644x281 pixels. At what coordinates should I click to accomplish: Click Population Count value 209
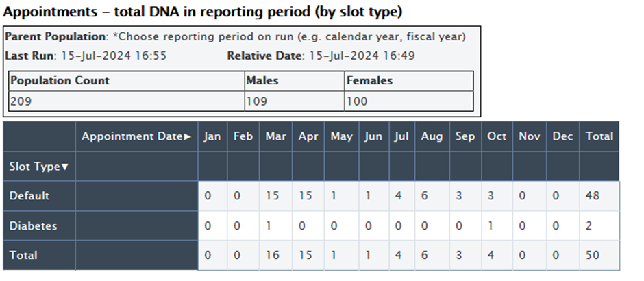[21, 101]
